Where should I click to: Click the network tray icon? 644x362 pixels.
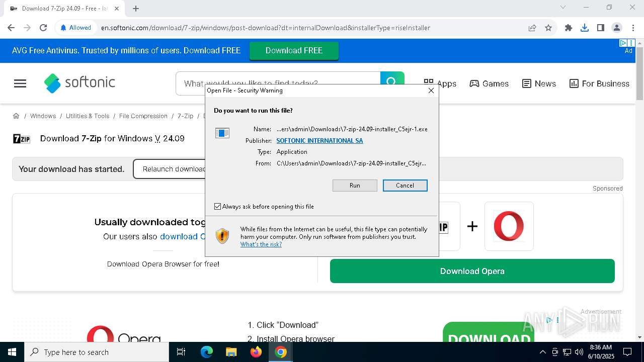567,352
